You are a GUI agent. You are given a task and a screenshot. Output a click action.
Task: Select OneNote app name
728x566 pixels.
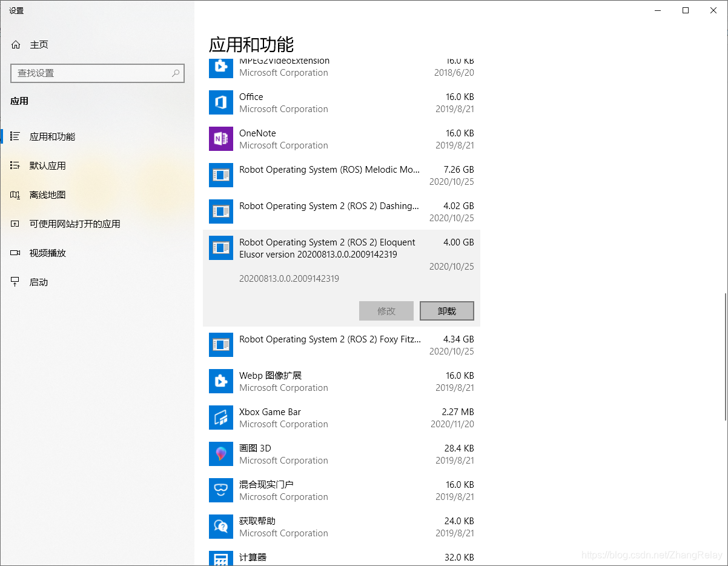tap(257, 133)
